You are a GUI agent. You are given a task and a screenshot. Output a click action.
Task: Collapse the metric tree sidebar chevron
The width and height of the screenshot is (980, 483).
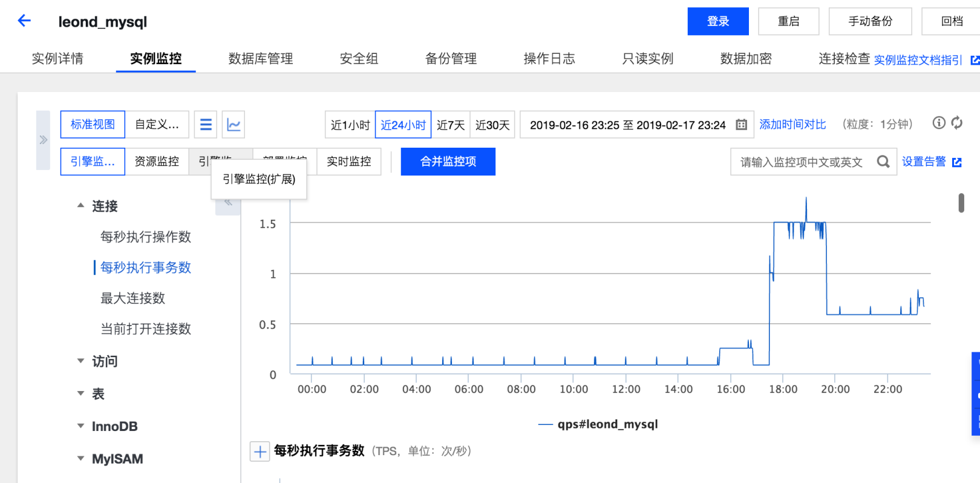228,203
